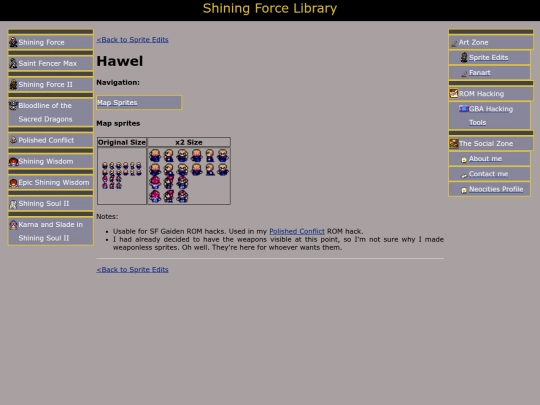Open the Fanart page
540x405 pixels.
pyautogui.click(x=479, y=73)
